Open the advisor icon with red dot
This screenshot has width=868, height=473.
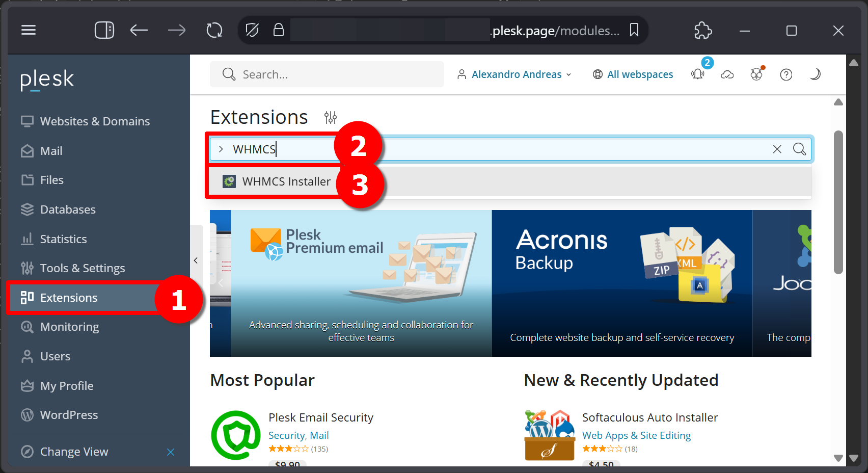[x=757, y=74]
